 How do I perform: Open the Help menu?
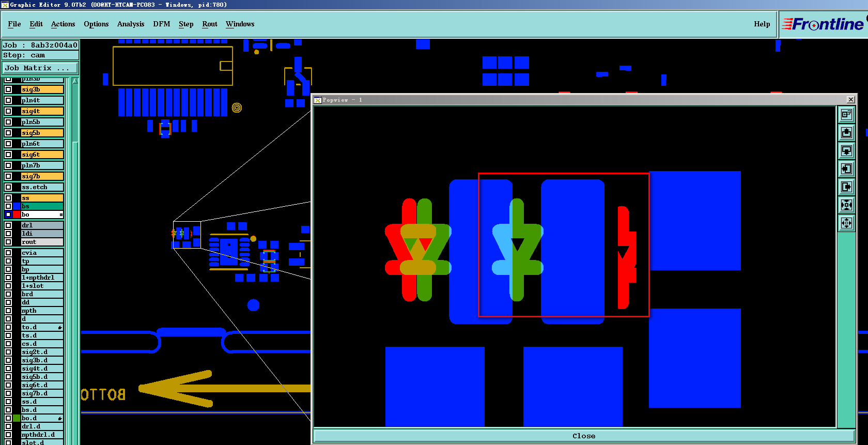pos(762,24)
